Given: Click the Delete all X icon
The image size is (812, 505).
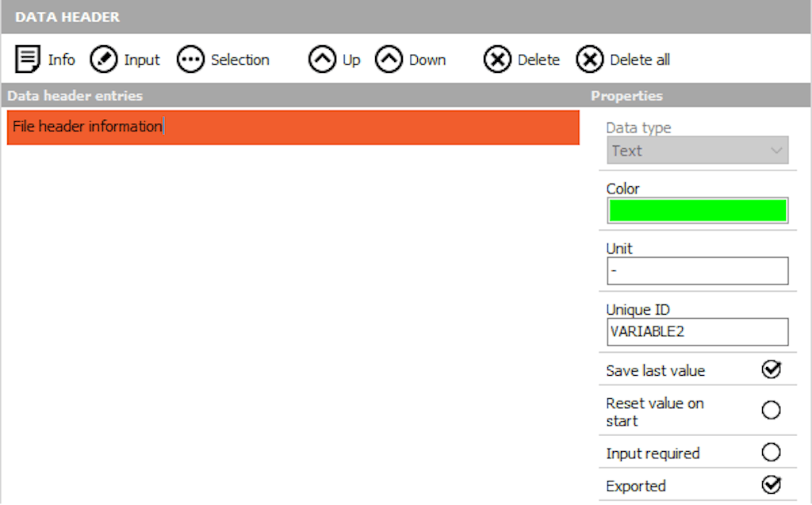Looking at the screenshot, I should (x=589, y=59).
